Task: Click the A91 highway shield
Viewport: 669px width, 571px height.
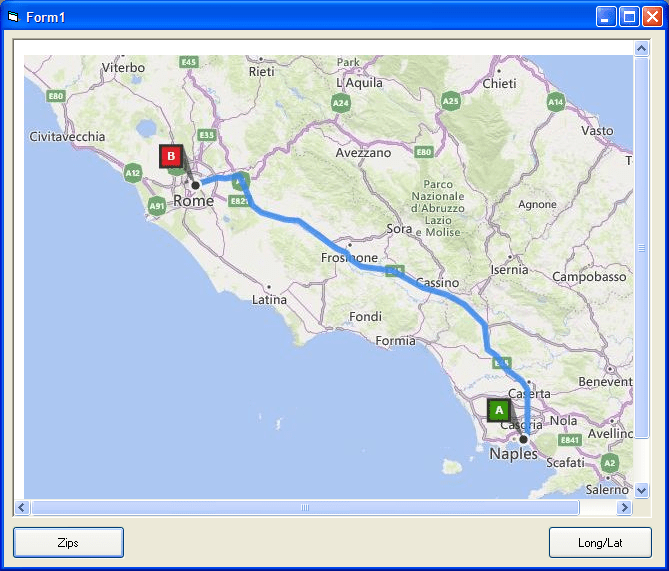Action: point(157,207)
